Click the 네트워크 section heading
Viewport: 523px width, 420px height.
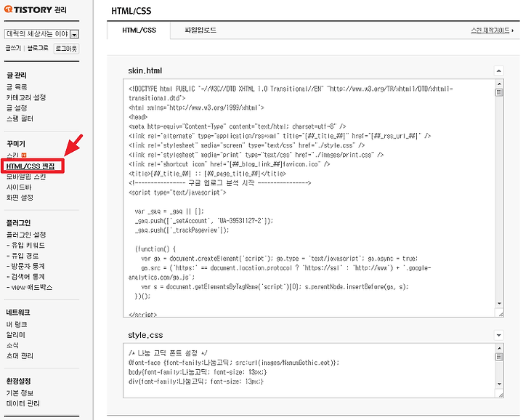18,312
